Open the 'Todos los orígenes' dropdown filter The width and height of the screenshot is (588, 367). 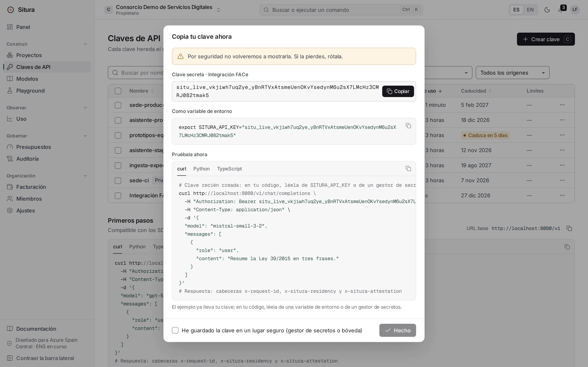pyautogui.click(x=512, y=73)
